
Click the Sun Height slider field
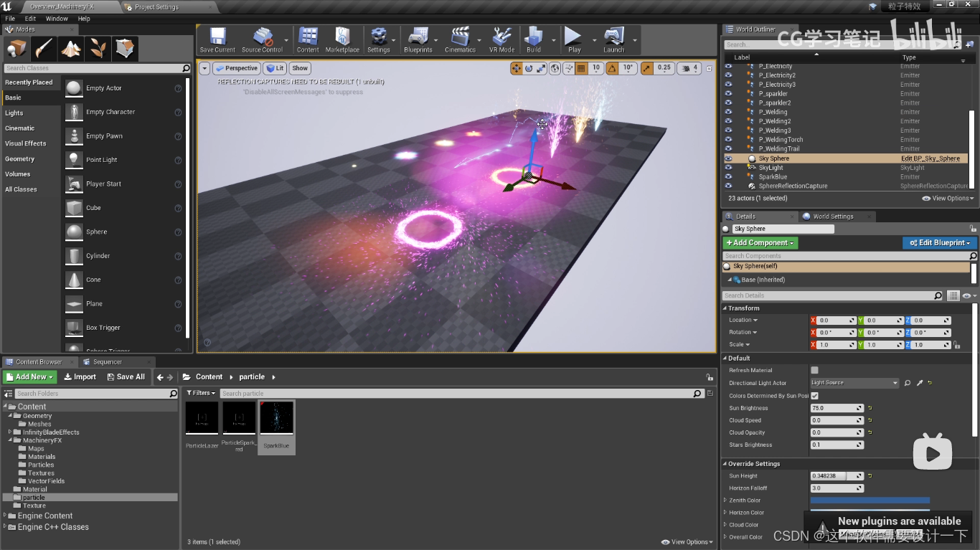click(x=837, y=476)
